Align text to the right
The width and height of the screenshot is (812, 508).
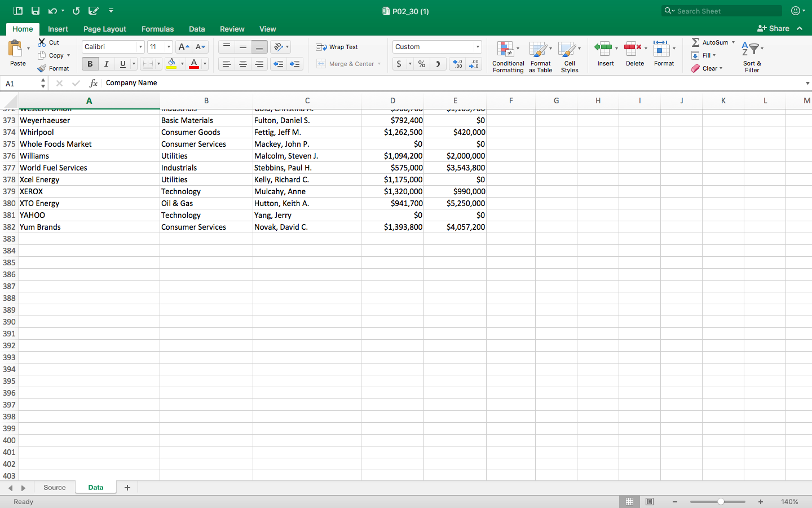259,64
